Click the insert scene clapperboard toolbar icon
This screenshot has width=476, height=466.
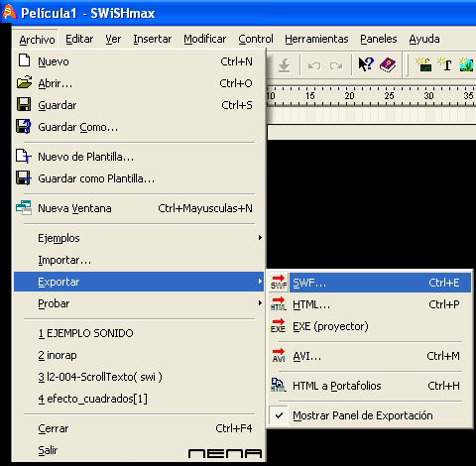[x=423, y=64]
